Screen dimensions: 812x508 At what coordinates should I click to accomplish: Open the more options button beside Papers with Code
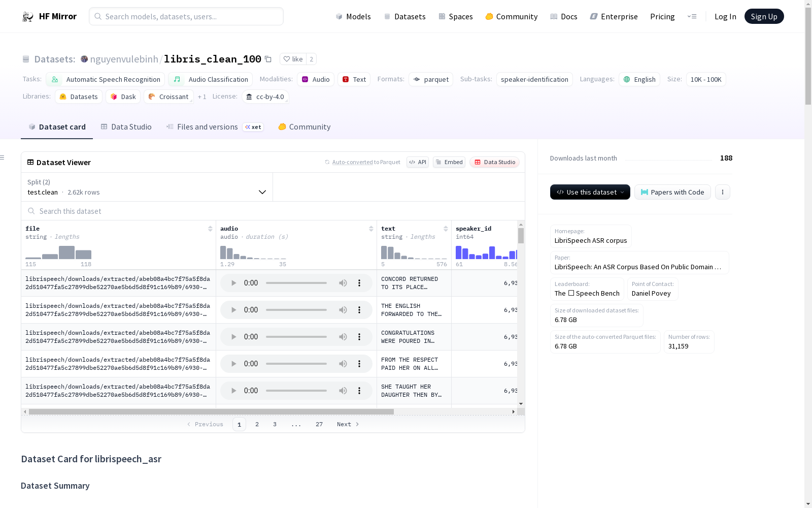coord(722,192)
